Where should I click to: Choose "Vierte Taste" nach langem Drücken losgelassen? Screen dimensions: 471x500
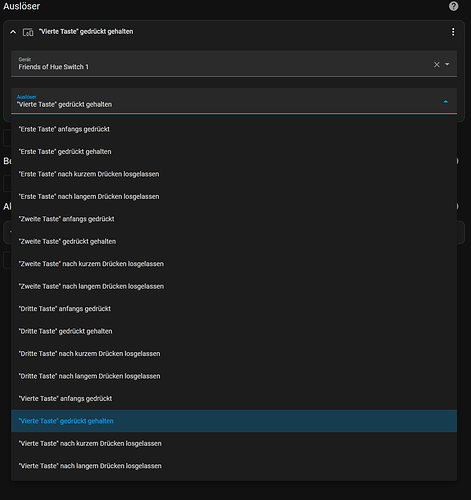(x=234, y=466)
